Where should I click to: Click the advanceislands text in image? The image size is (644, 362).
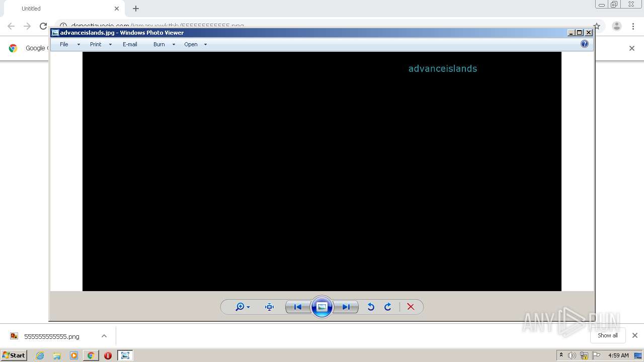tap(443, 68)
